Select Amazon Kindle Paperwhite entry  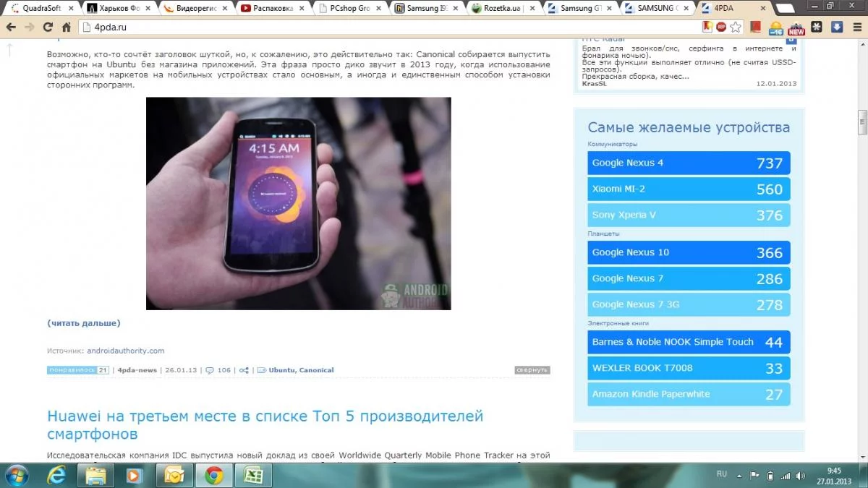[x=689, y=394]
